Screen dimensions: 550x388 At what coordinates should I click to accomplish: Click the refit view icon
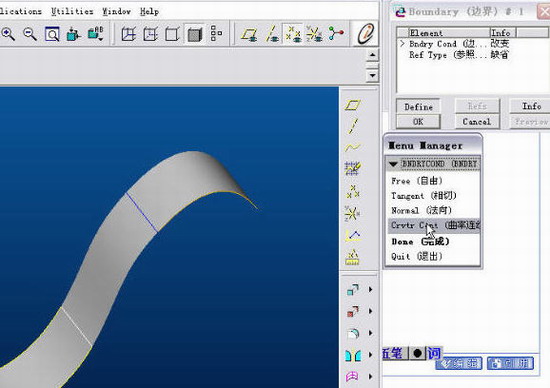tap(52, 34)
